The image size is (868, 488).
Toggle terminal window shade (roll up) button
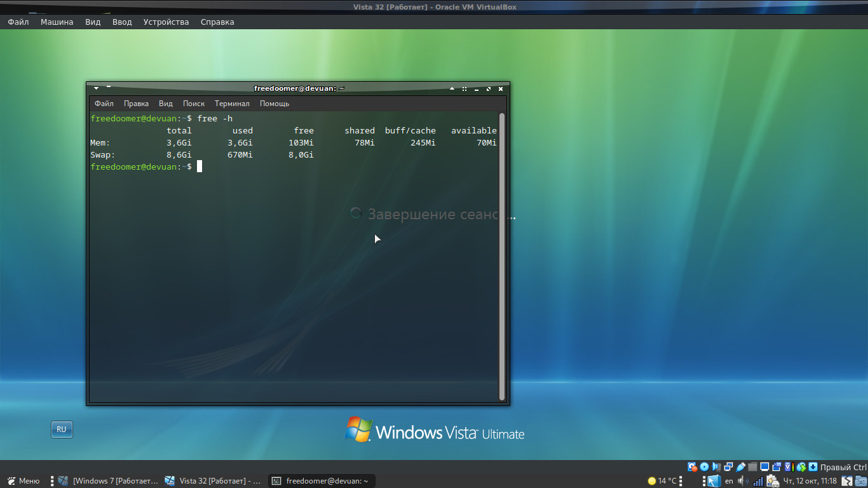pyautogui.click(x=451, y=89)
